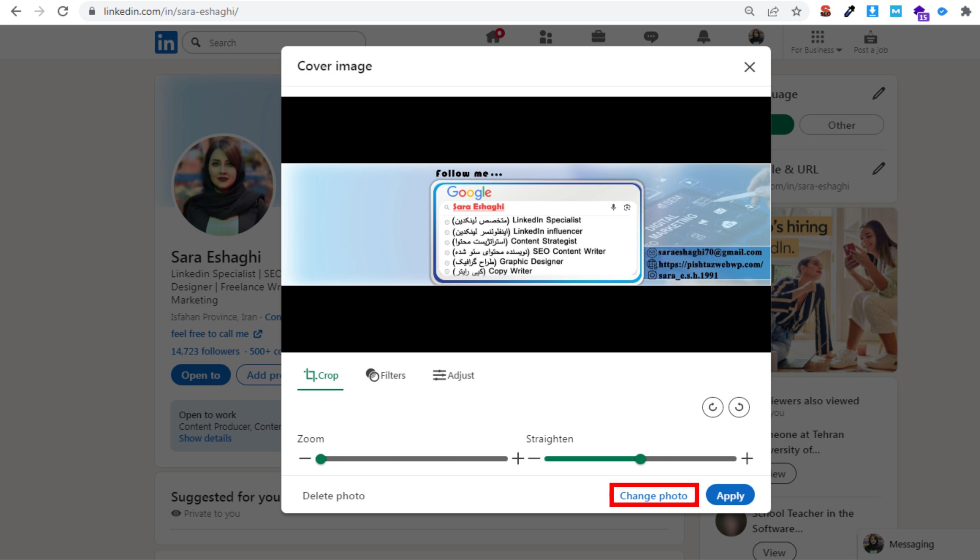
Task: Apply the cover image changes
Action: pyautogui.click(x=730, y=495)
